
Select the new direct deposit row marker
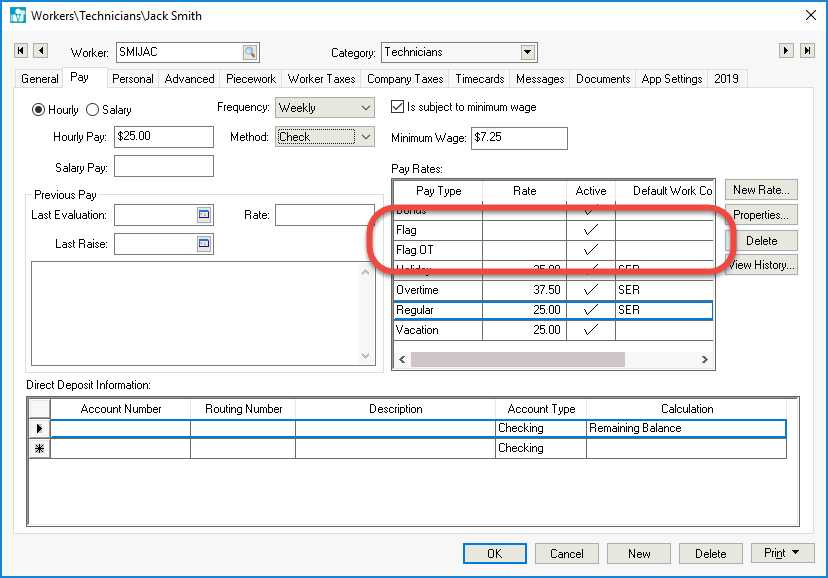click(39, 449)
